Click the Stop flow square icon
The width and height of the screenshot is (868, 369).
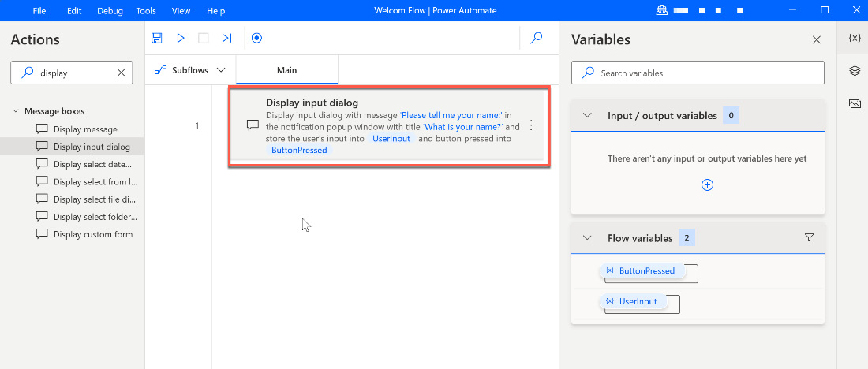(x=204, y=38)
